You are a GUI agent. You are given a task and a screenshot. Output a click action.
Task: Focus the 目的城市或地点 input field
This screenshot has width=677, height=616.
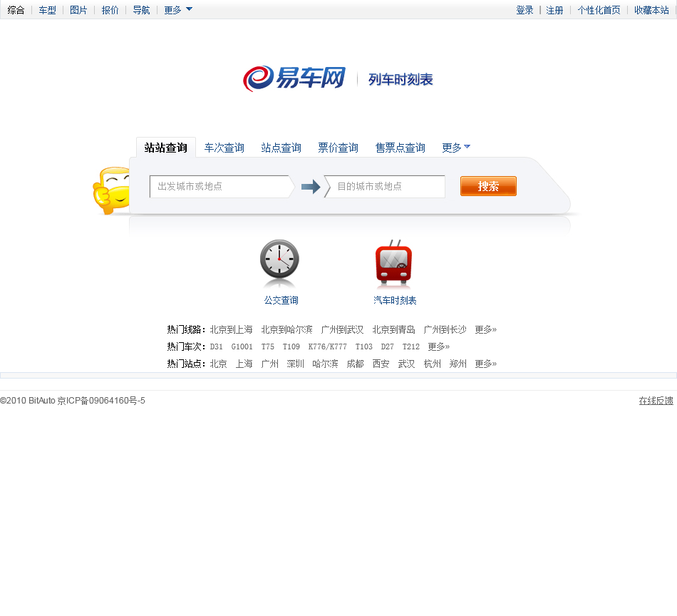[x=384, y=187]
